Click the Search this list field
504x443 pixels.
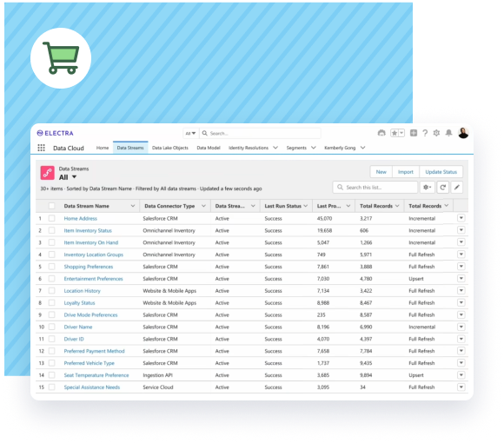[375, 188]
